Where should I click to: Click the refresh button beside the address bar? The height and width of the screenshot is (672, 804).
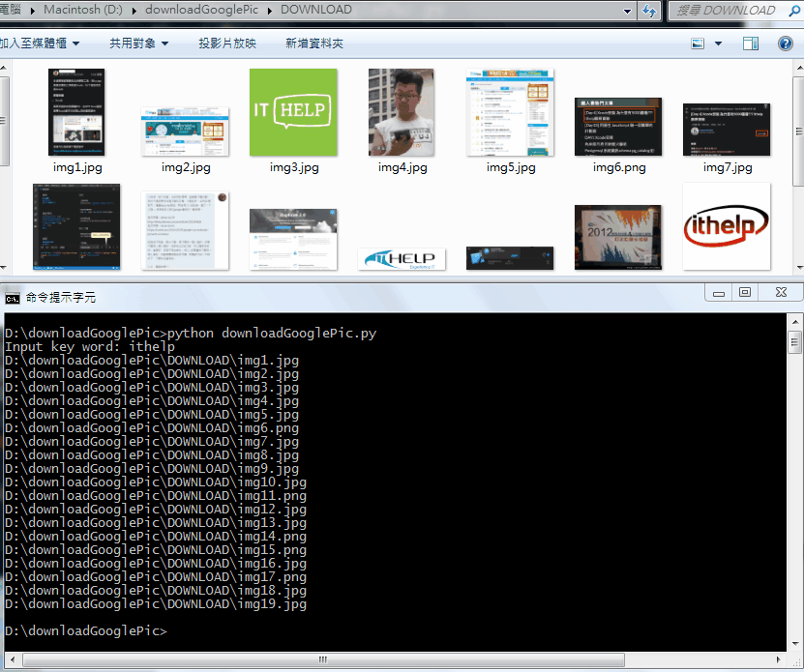pos(649,11)
